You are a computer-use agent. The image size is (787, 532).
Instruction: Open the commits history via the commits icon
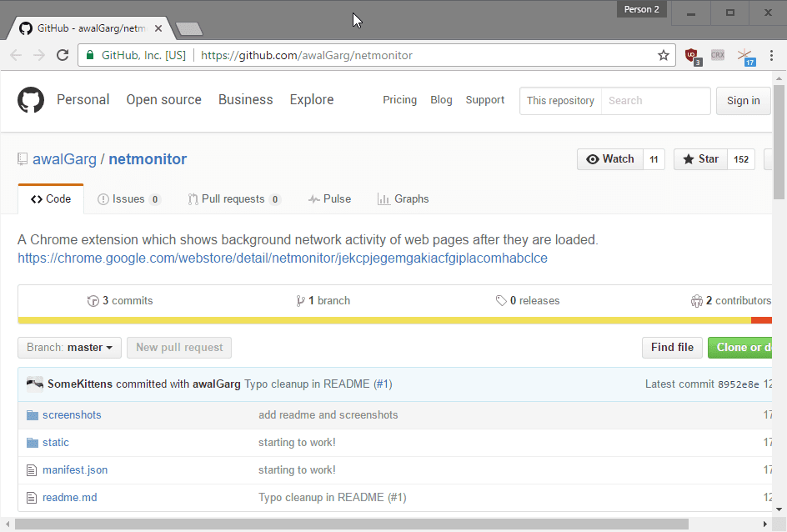[x=93, y=300]
